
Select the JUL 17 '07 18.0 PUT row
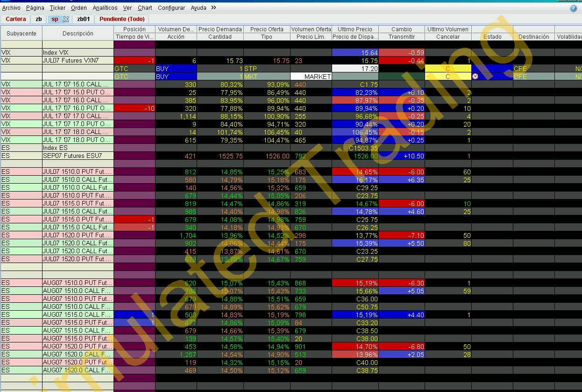[78, 140]
